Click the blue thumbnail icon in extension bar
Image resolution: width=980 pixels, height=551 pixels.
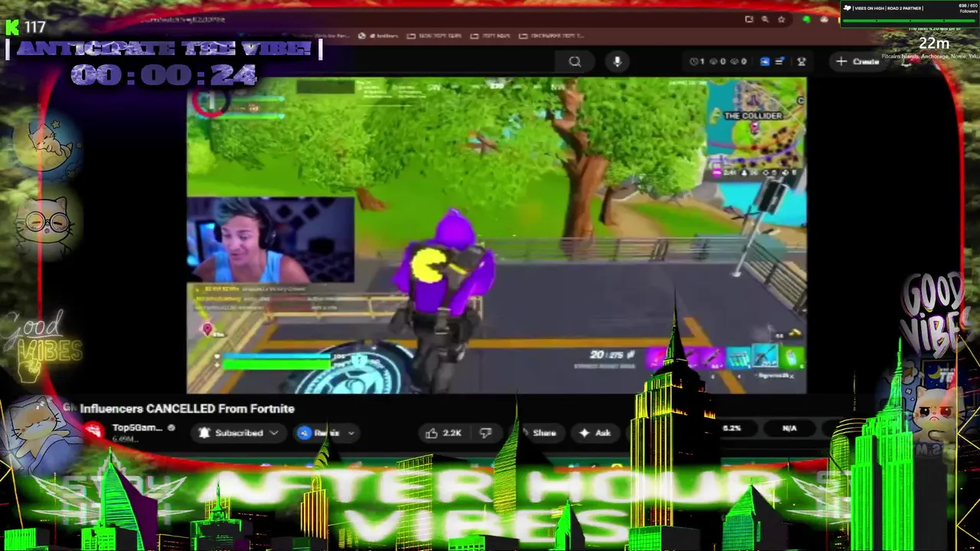764,61
